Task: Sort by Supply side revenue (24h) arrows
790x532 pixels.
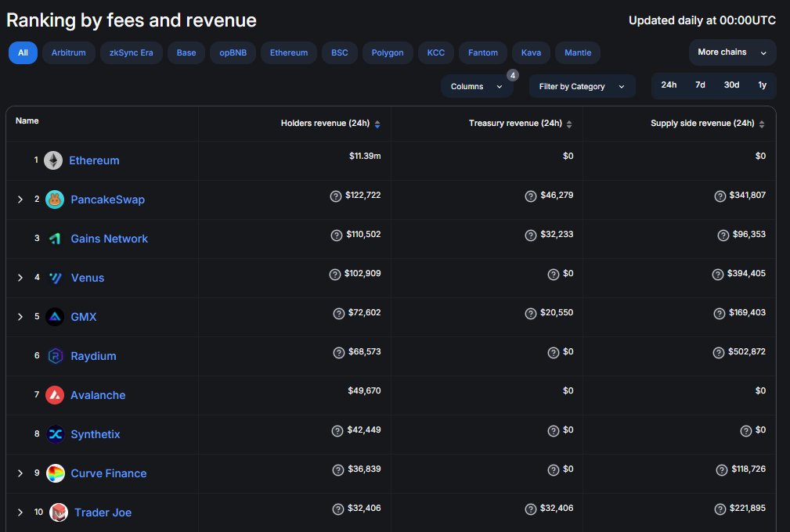Action: point(762,124)
